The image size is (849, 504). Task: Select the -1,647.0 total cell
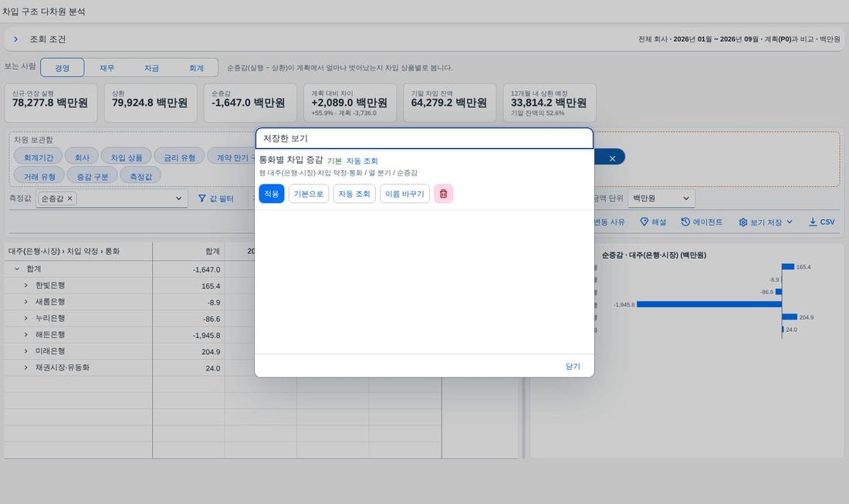(188, 269)
